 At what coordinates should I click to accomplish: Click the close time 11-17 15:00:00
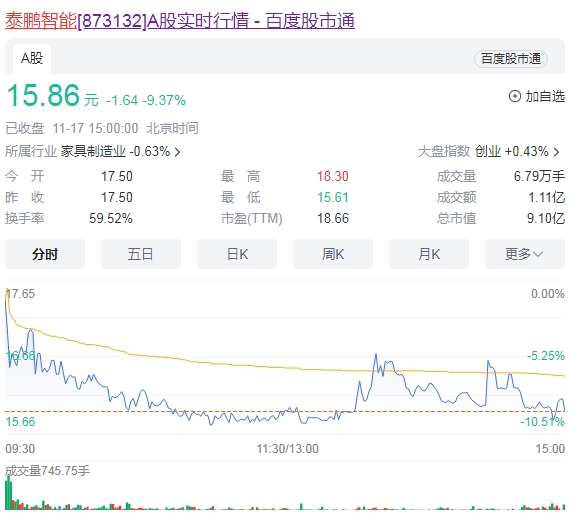coord(95,128)
